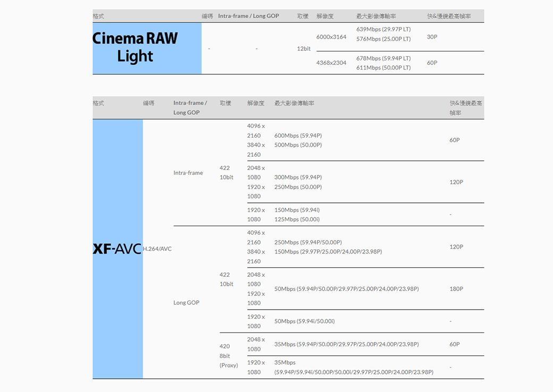Click the 250Mbps (50.00P) bitrate
This screenshot has width=553, height=392.
click(x=298, y=186)
